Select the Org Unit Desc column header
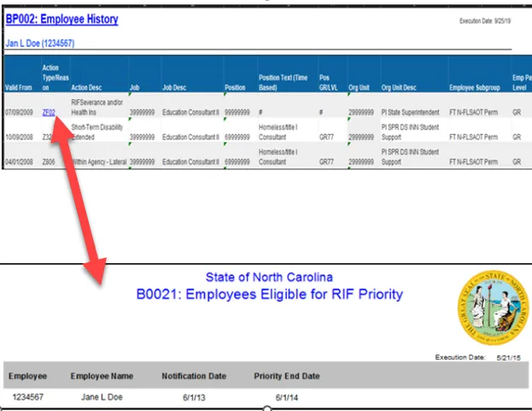Image resolution: width=532 pixels, height=411 pixels. (x=399, y=87)
